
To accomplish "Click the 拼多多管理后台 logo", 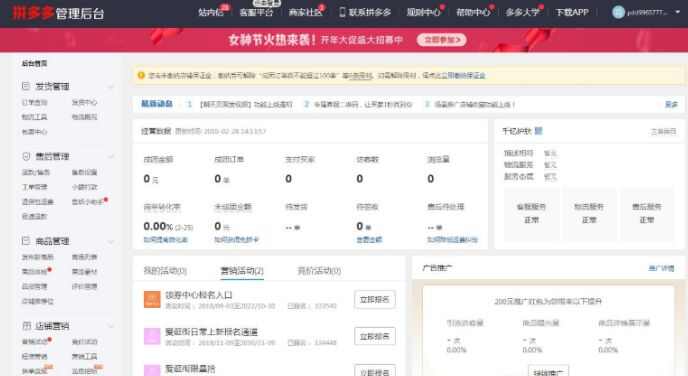I will (58, 13).
